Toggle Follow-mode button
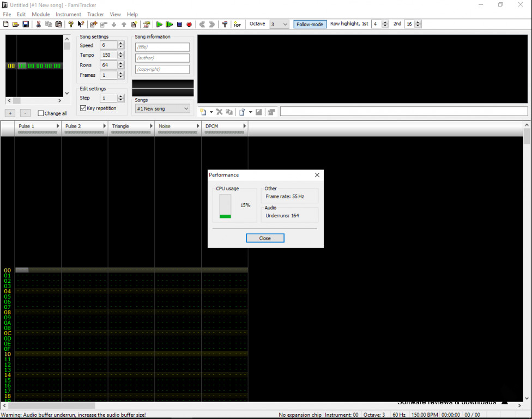 coord(310,24)
